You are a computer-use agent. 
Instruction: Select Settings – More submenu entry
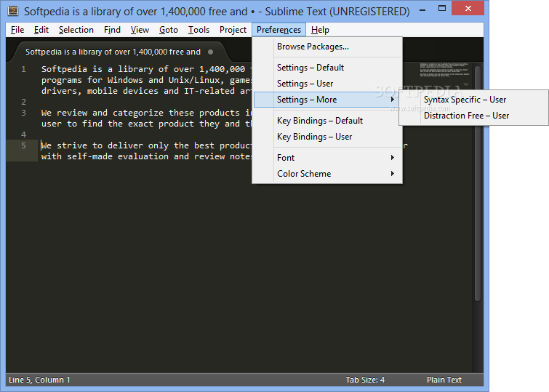pyautogui.click(x=327, y=100)
